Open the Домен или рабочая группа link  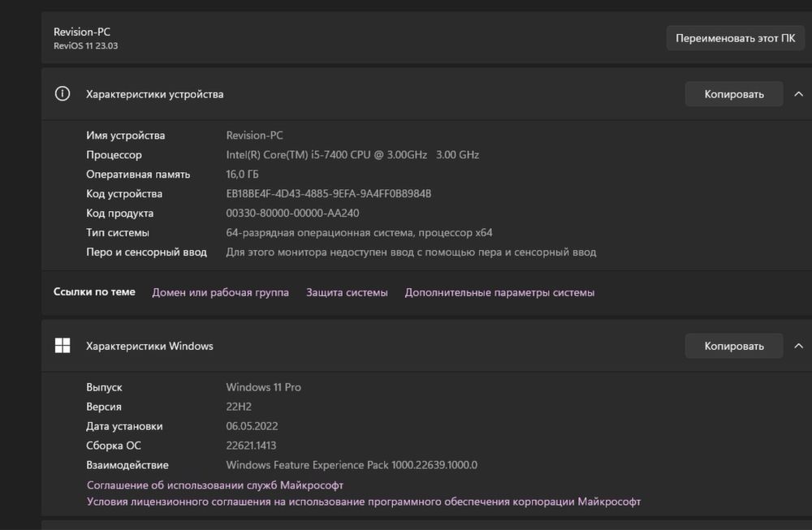click(220, 292)
